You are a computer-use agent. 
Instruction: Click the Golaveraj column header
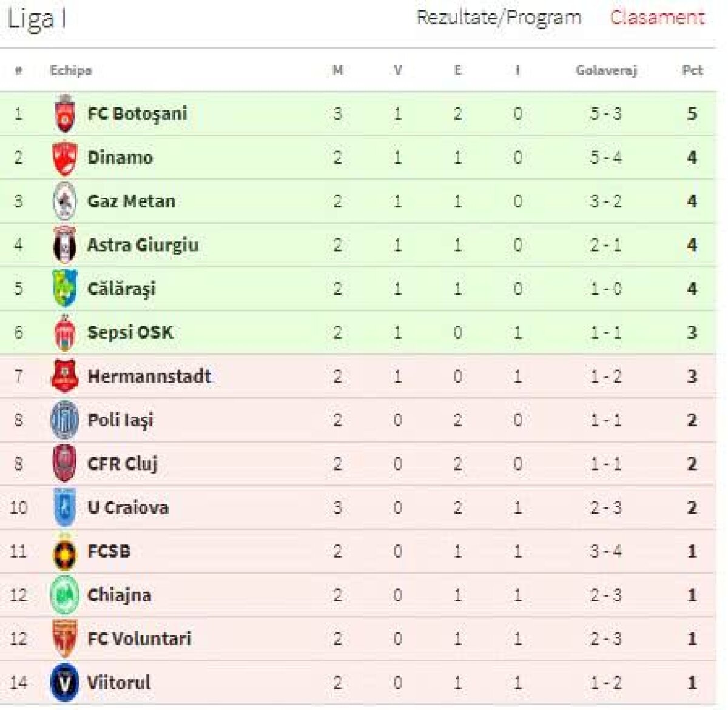605,70
